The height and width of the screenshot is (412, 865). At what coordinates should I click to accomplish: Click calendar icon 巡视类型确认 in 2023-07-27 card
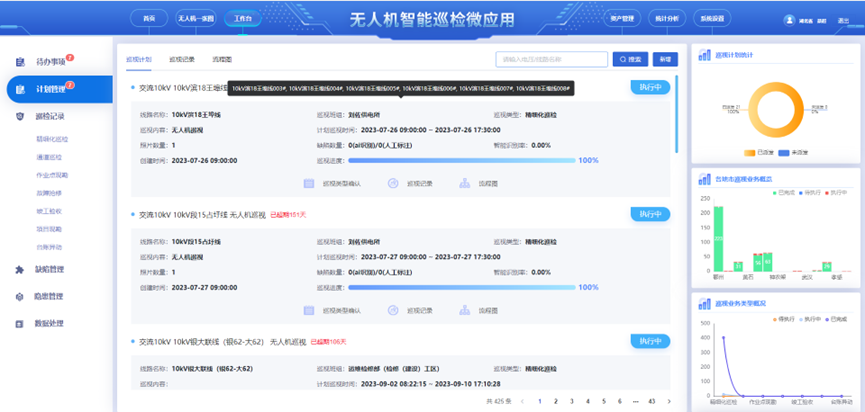tap(309, 310)
